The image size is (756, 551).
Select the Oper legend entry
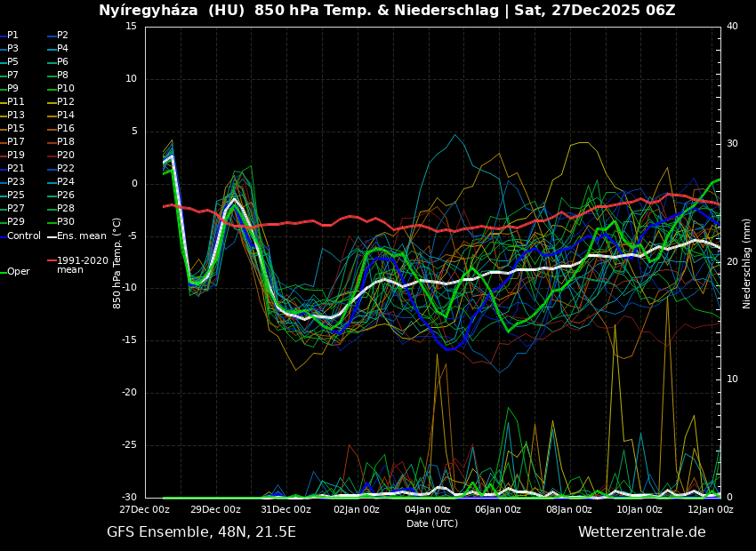[x=18, y=272]
